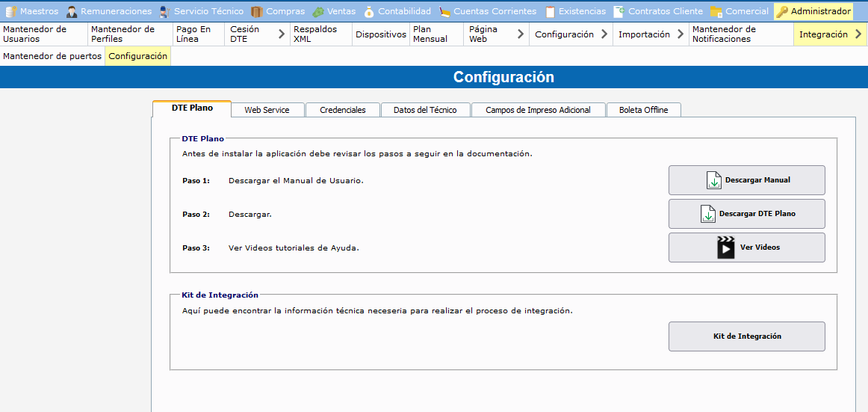Viewport: 868px width, 412px height.
Task: Switch to the Credenciales tab
Action: (343, 110)
